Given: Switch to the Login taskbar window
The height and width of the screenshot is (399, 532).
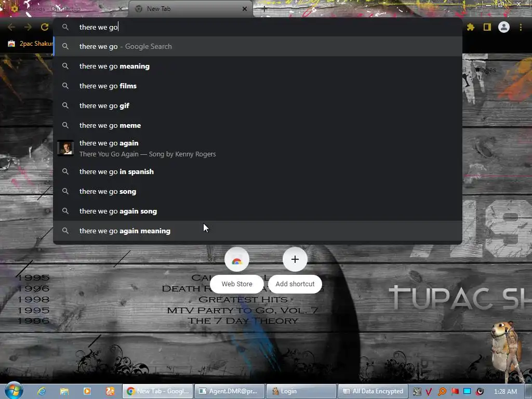Looking at the screenshot, I should [301, 391].
